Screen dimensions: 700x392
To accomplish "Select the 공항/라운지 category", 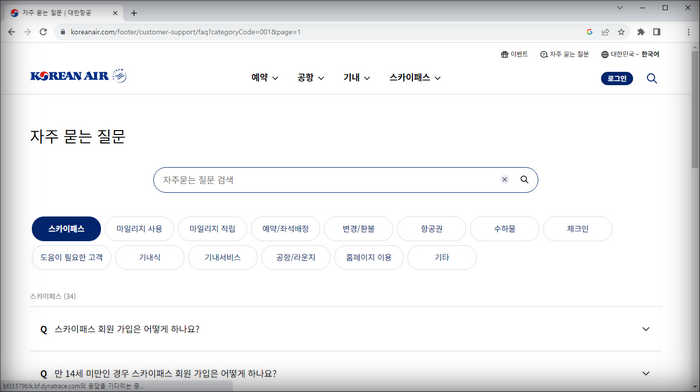I will pyautogui.click(x=296, y=258).
